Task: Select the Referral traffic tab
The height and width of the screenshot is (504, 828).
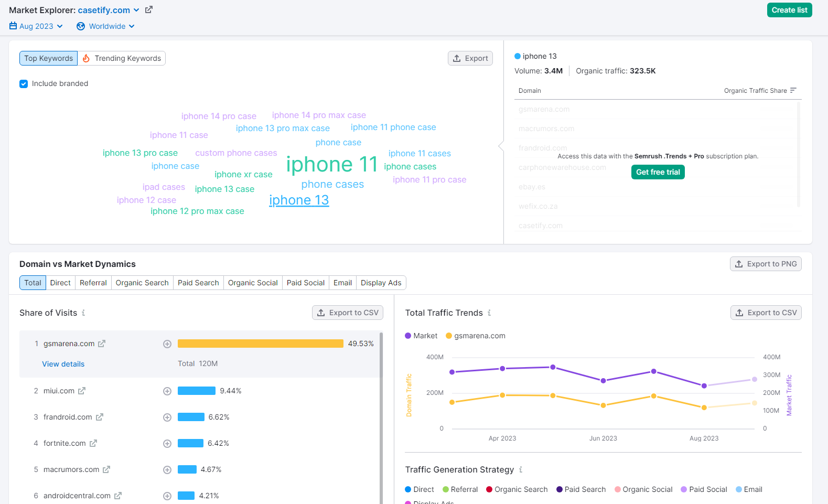Action: [93, 283]
